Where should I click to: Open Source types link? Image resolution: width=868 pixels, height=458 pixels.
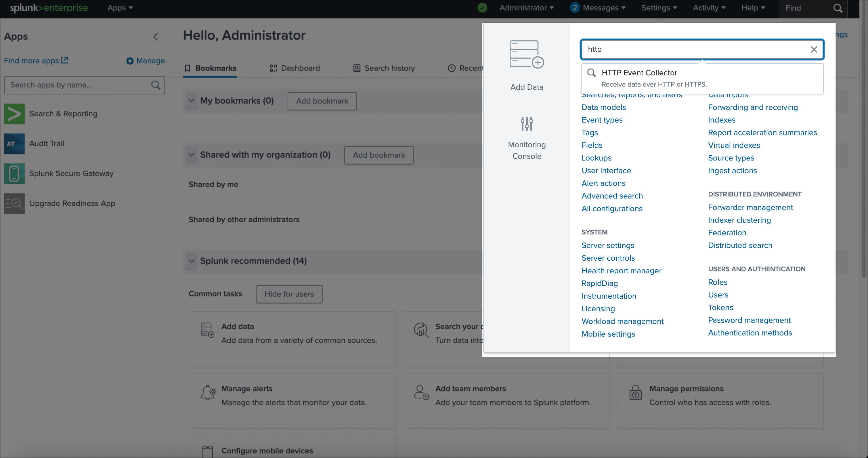[x=731, y=158]
